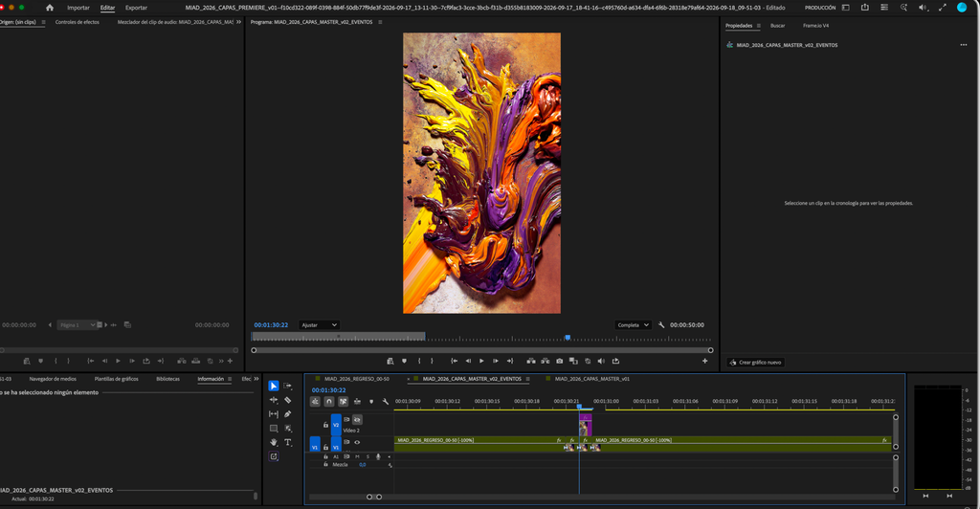Switch to the Exportar workspace tab
980x509 pixels.
(x=136, y=8)
